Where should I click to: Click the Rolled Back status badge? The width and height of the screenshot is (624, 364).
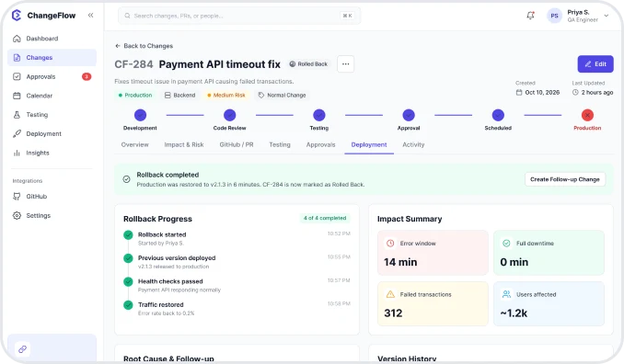tap(308, 64)
